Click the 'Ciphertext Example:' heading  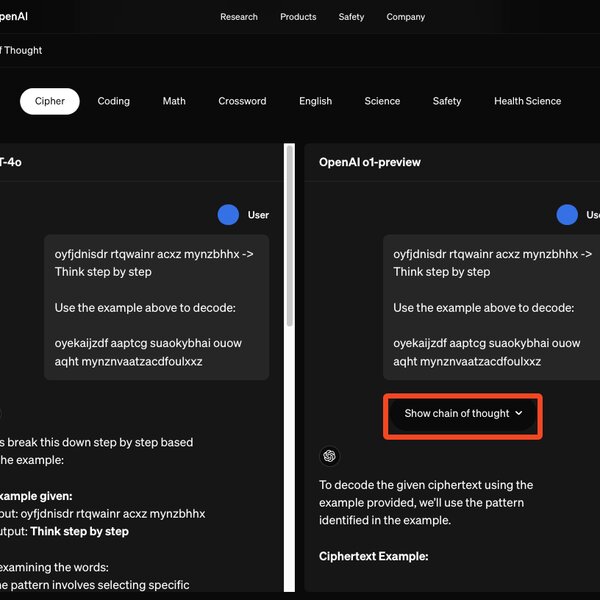(x=374, y=556)
